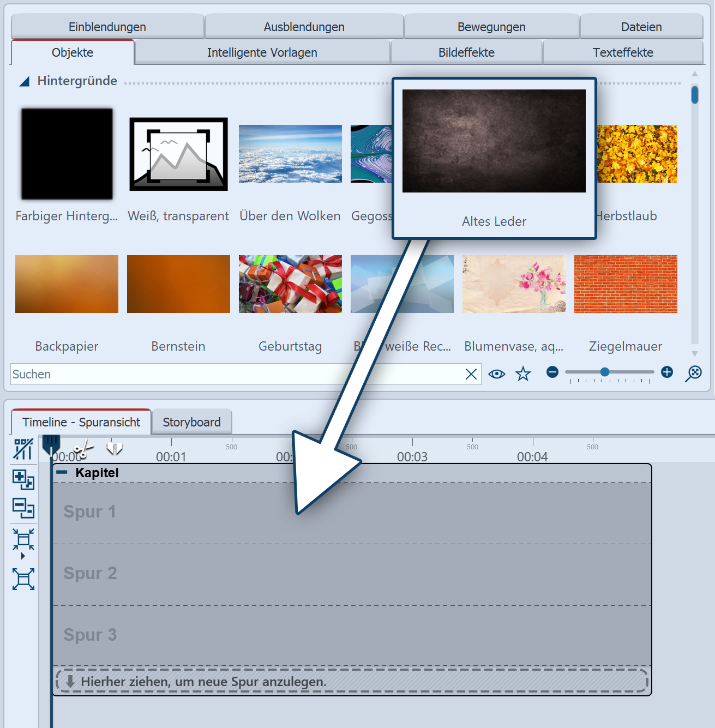The height and width of the screenshot is (728, 715).
Task: Click the magnifier reset zoom icon
Action: pyautogui.click(x=693, y=374)
